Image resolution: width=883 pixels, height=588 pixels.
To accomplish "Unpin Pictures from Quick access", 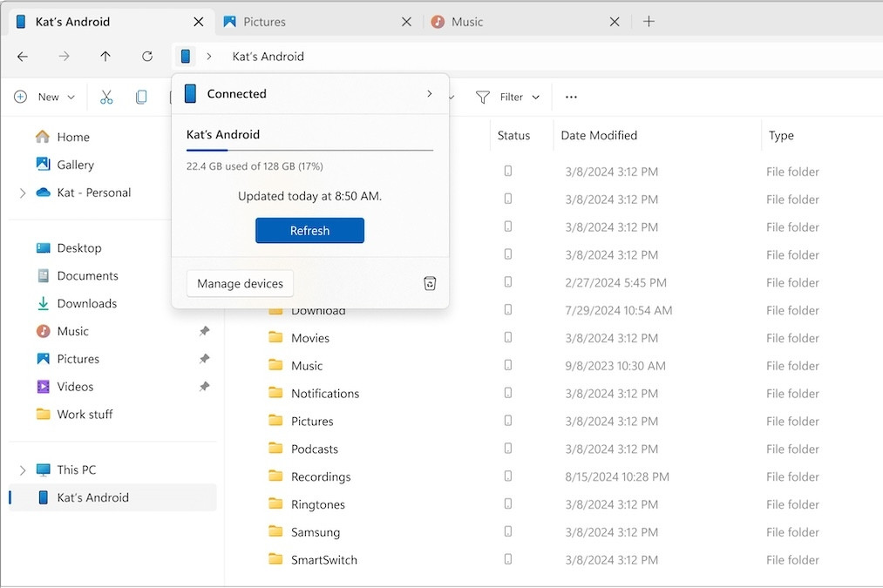I will coord(204,359).
